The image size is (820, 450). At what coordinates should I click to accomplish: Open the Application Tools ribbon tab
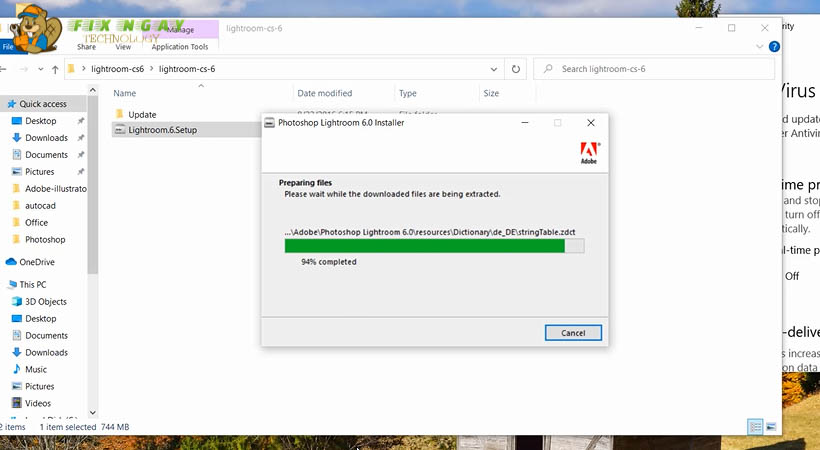[x=179, y=46]
